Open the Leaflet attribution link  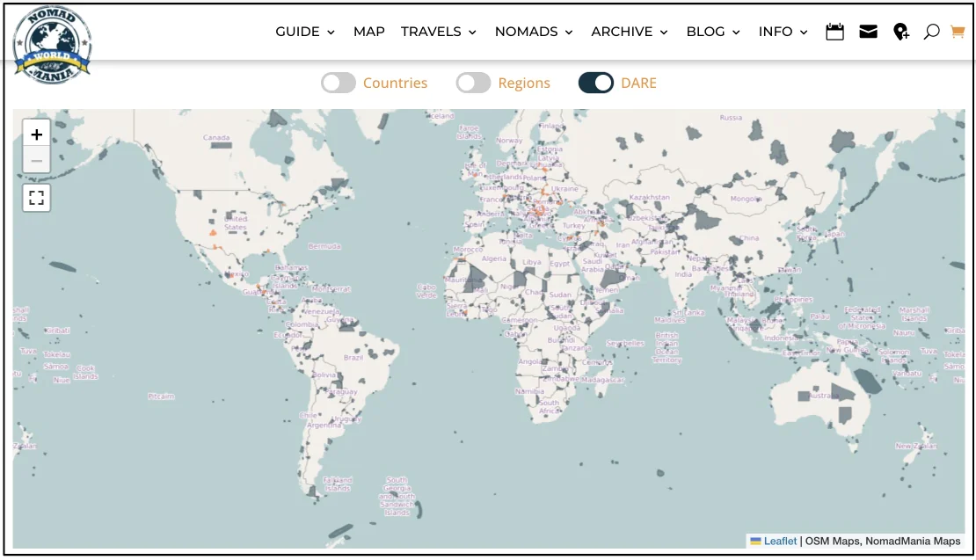coord(780,541)
